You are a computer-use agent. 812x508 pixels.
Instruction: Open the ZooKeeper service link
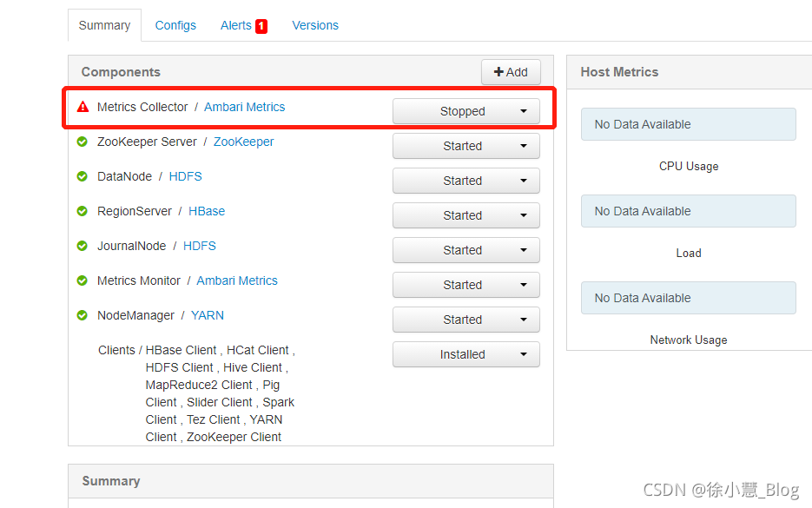pyautogui.click(x=244, y=142)
